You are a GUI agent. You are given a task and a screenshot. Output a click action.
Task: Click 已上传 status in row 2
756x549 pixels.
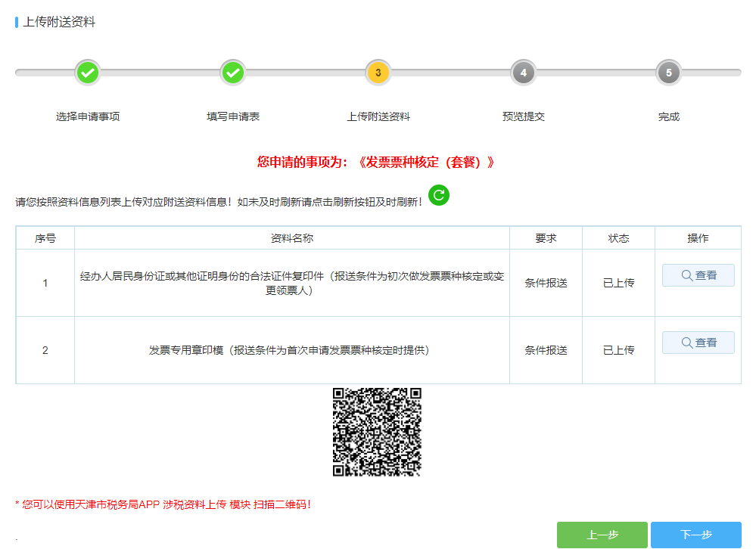point(618,350)
